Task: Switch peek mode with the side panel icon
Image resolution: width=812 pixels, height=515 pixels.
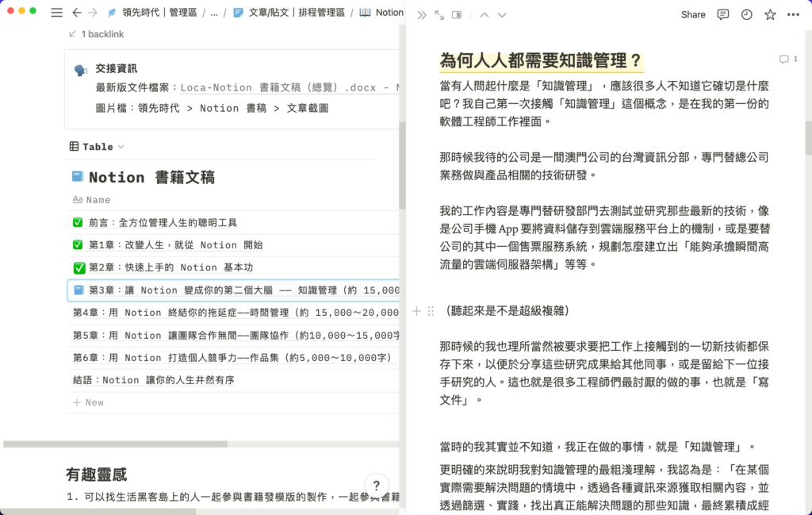Action: [457, 15]
